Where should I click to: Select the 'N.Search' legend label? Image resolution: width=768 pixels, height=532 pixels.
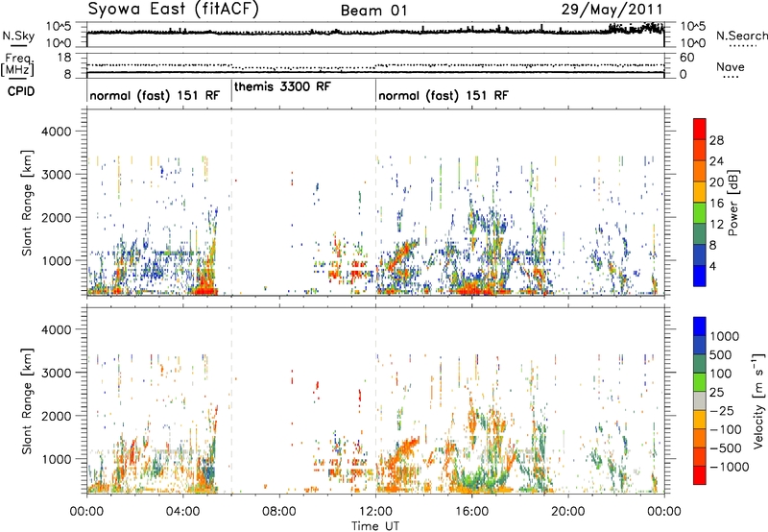pyautogui.click(x=741, y=36)
